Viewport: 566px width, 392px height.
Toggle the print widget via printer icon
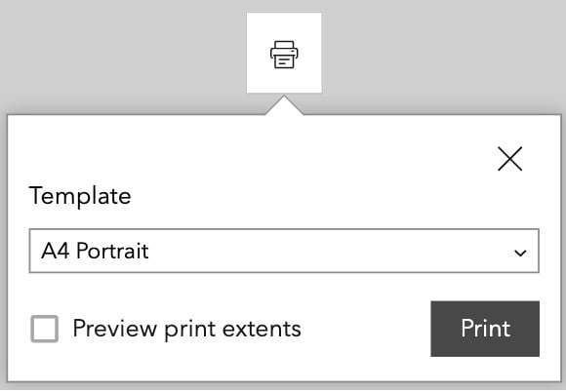click(x=284, y=54)
